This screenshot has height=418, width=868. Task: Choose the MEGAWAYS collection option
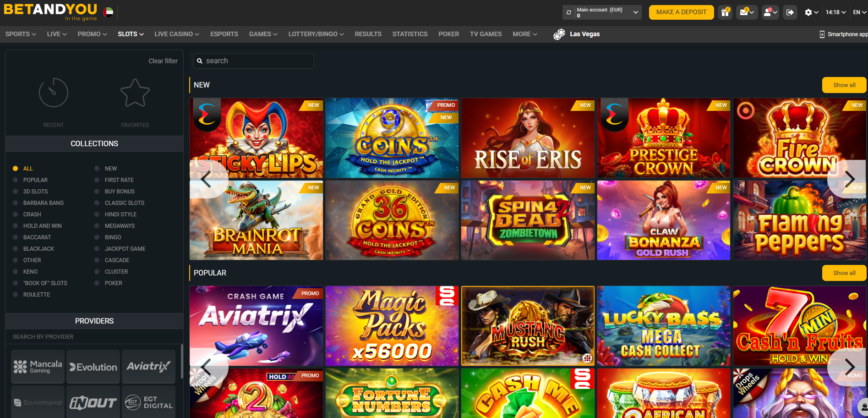(120, 226)
